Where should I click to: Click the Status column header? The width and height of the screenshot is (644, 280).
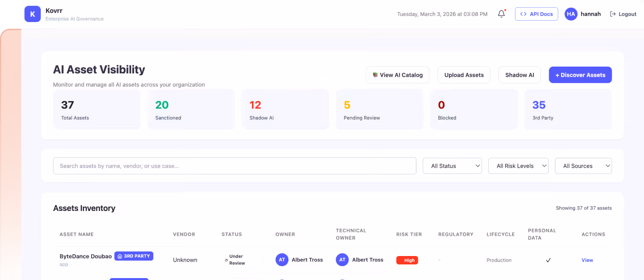[x=231, y=234]
